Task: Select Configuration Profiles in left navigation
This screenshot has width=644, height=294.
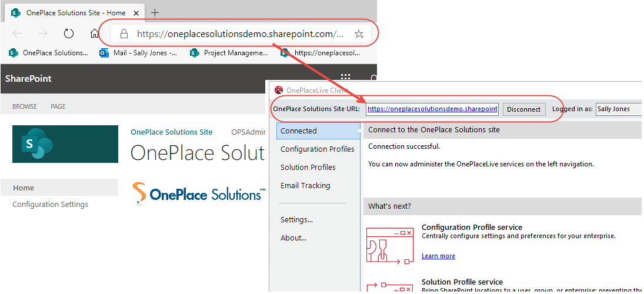Action: click(x=317, y=149)
